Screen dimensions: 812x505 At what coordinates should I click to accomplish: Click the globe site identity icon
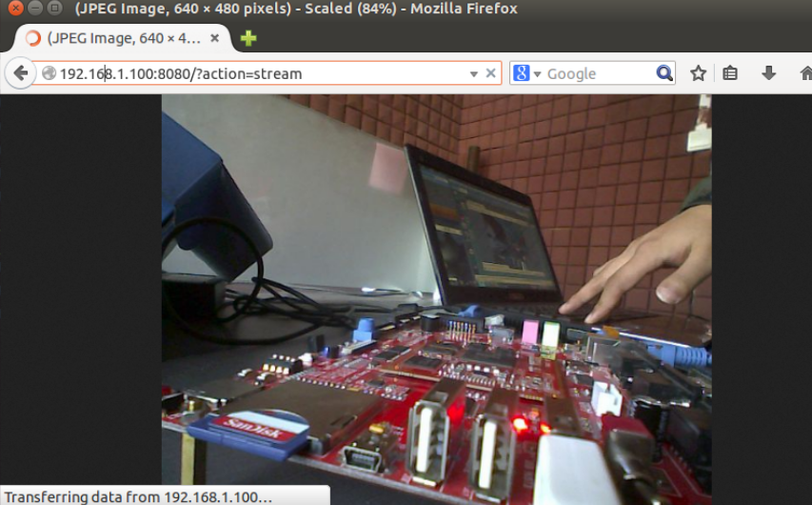click(x=49, y=73)
